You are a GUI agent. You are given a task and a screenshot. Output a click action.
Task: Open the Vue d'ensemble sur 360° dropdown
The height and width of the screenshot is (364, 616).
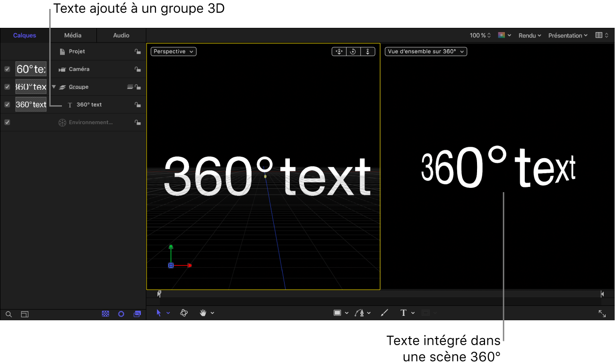click(425, 51)
